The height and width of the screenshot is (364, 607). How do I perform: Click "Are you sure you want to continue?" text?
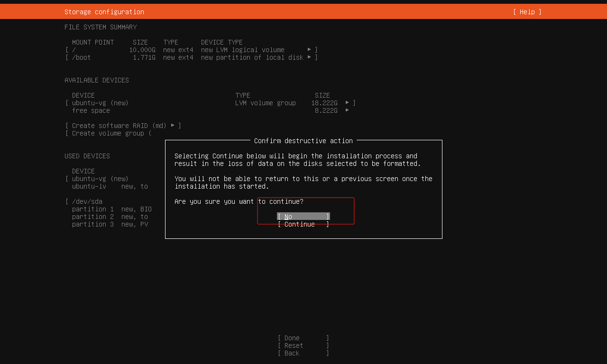pyautogui.click(x=239, y=201)
